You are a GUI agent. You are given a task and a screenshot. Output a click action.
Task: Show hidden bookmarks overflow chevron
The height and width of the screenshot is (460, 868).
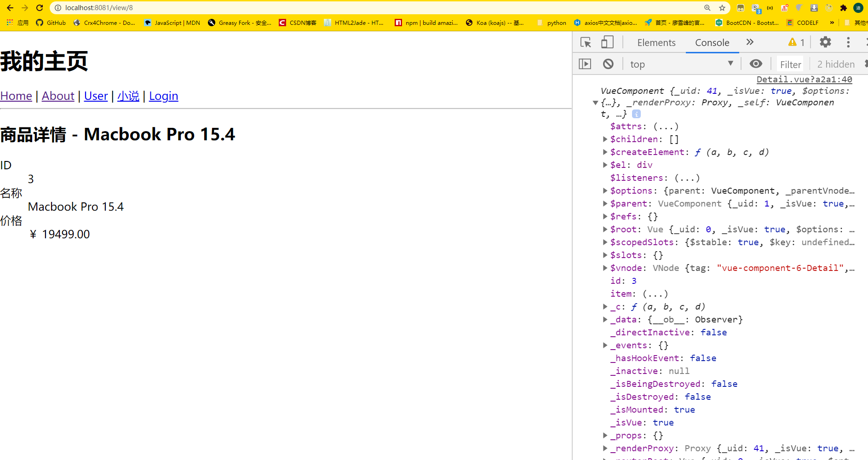point(832,23)
